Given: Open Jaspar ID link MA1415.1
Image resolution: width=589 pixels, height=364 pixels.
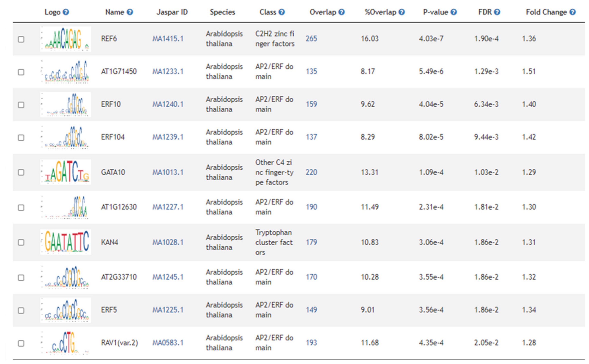Looking at the screenshot, I should click(x=168, y=39).
